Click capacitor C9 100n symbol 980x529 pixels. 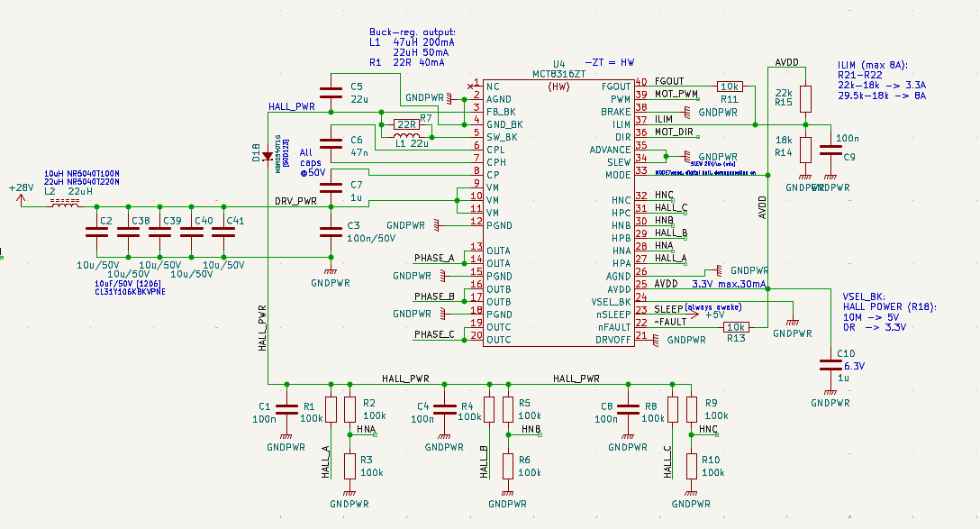830,149
